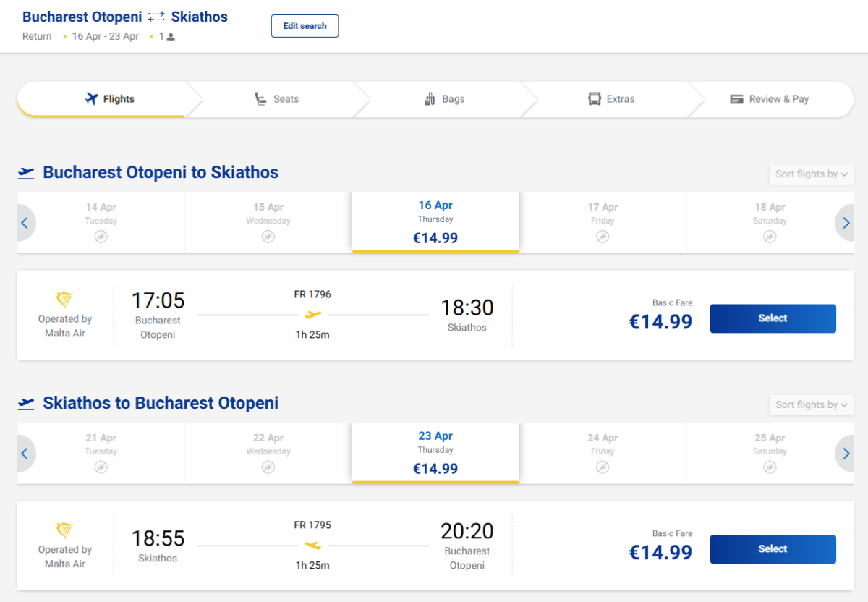868x602 pixels.
Task: Show earlier return dates with left arrow
Action: click(x=25, y=454)
